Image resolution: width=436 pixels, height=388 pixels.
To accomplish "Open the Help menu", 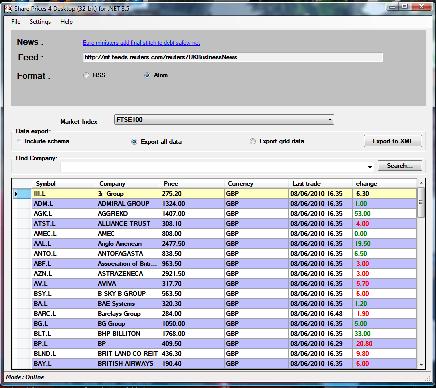I will pos(67,22).
